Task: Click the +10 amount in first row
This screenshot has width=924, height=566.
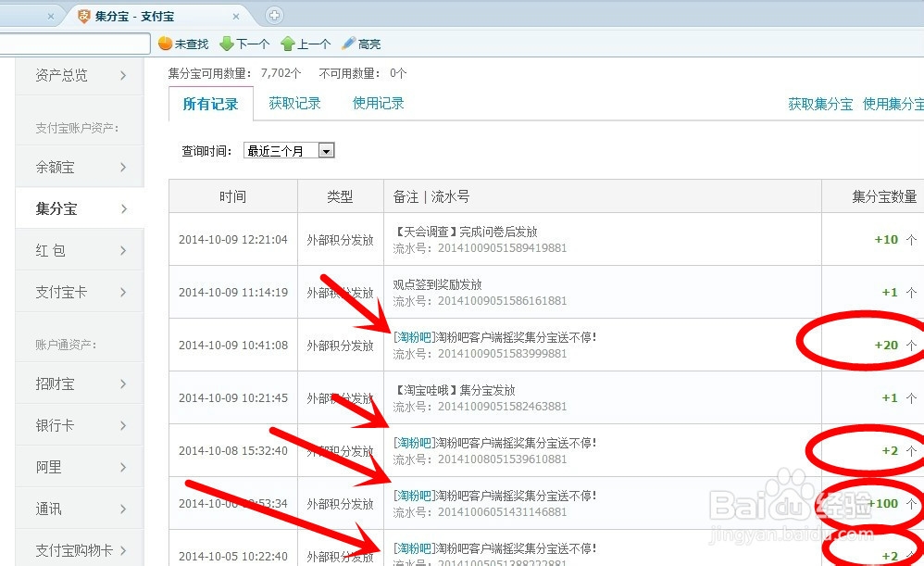Action: [886, 240]
